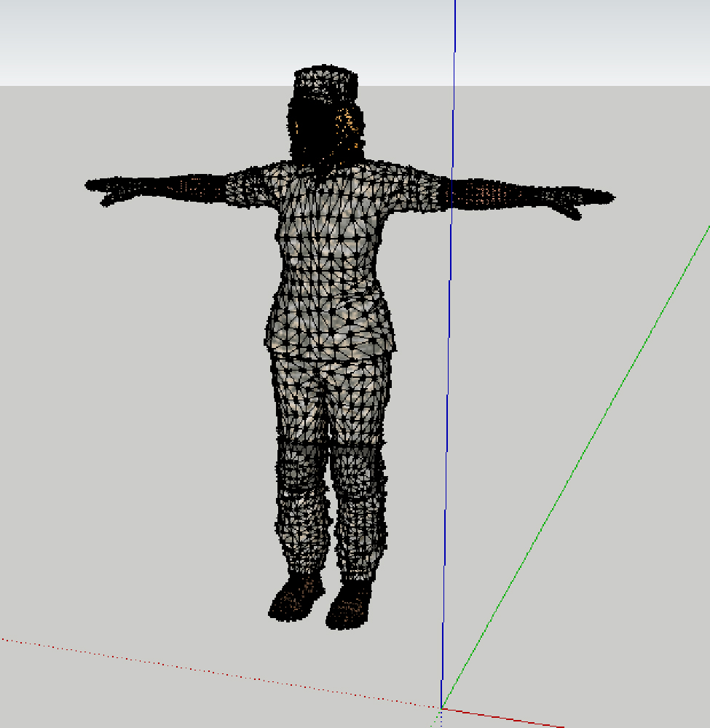Select the wireframe human figure's torso
The width and height of the screenshot is (710, 728).
pyautogui.click(x=331, y=260)
